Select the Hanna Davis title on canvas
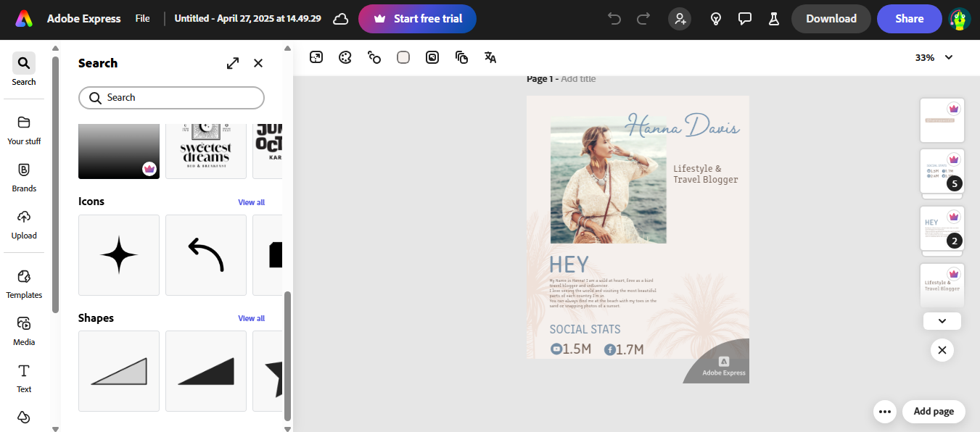This screenshot has height=432, width=980. click(682, 126)
